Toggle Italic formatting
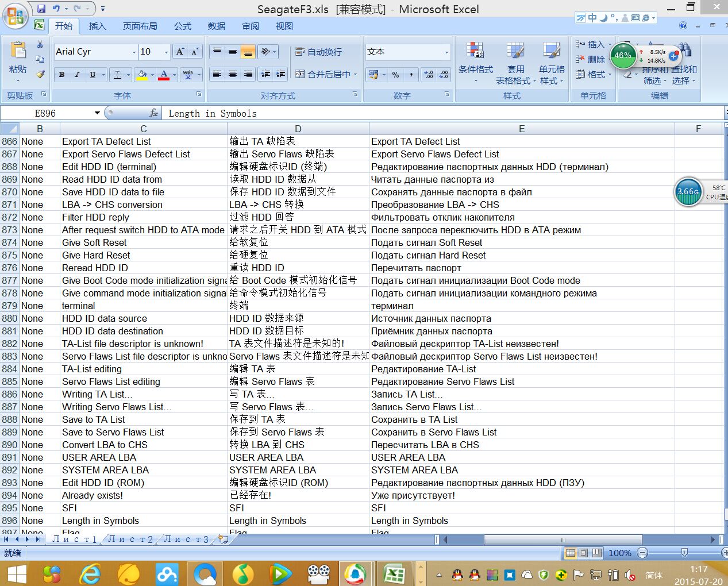Screen dimensions: 728x586 point(77,75)
